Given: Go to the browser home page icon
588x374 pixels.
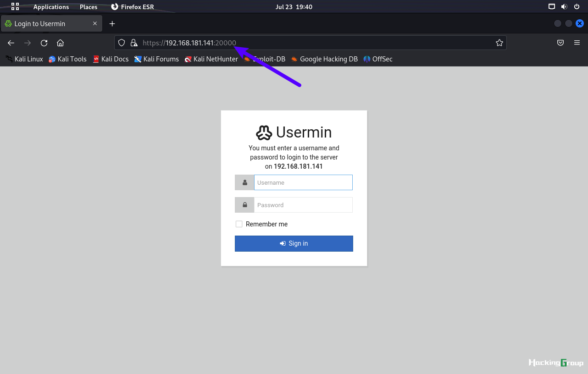Looking at the screenshot, I should click(x=60, y=43).
